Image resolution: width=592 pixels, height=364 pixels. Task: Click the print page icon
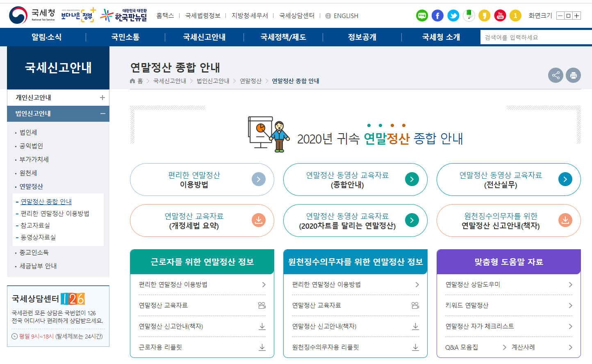[573, 75]
